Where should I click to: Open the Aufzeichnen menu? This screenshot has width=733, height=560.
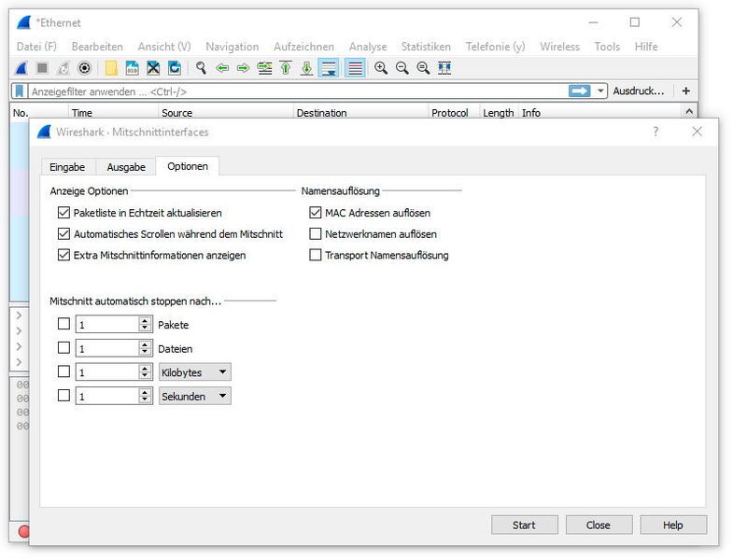[303, 47]
